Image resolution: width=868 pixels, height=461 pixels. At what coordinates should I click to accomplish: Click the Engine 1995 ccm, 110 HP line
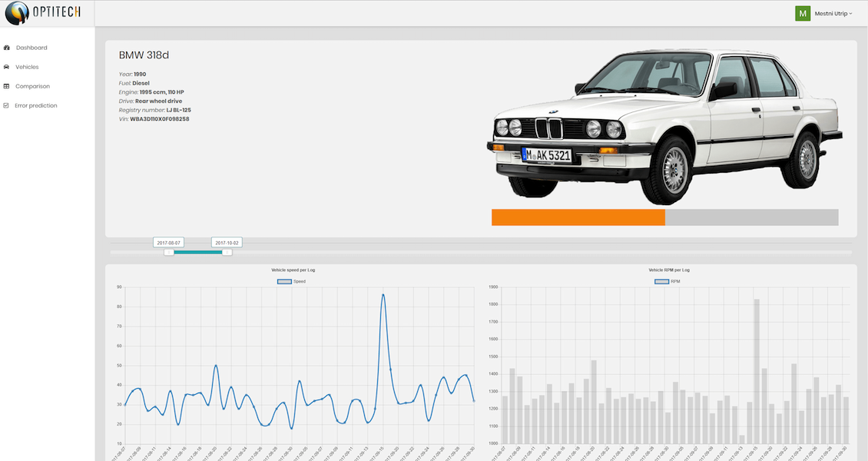click(x=151, y=92)
